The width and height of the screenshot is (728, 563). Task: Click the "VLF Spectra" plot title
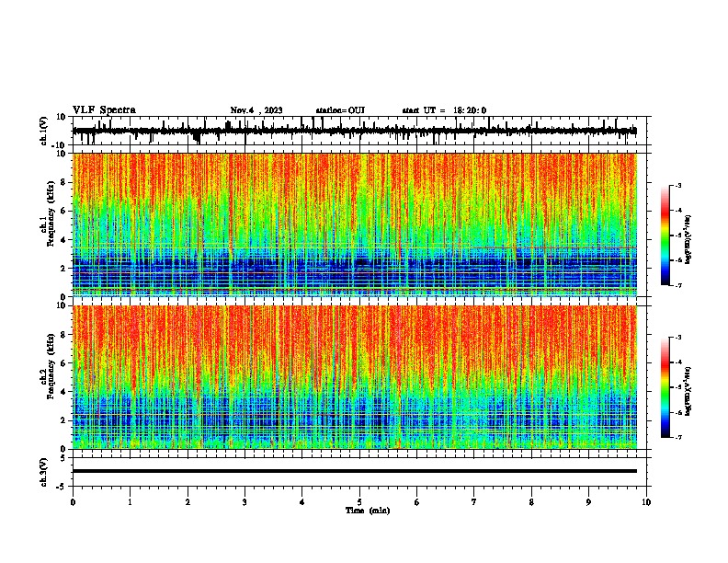[x=104, y=110]
